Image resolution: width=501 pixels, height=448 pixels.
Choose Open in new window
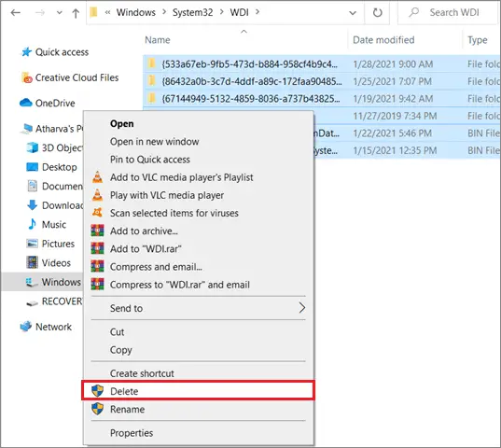[154, 142]
